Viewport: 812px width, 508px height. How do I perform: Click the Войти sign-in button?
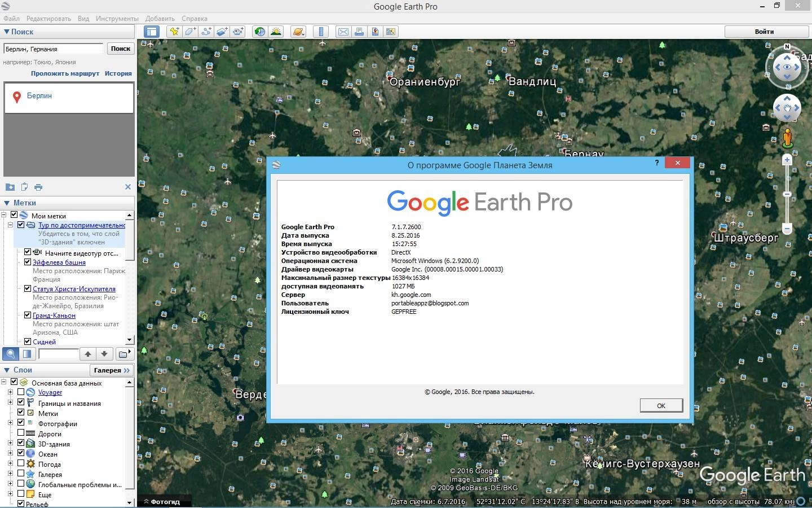point(764,32)
